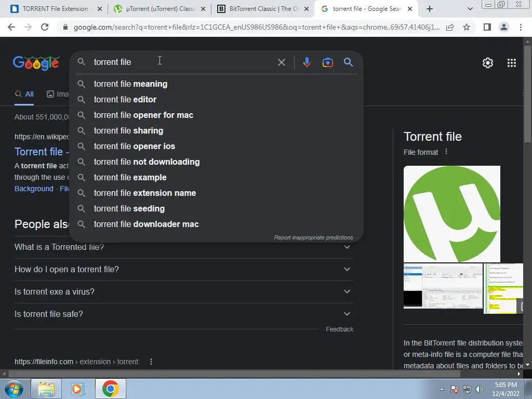This screenshot has width=532, height=399.
Task: Open the Chrome side panel
Action: (487, 27)
